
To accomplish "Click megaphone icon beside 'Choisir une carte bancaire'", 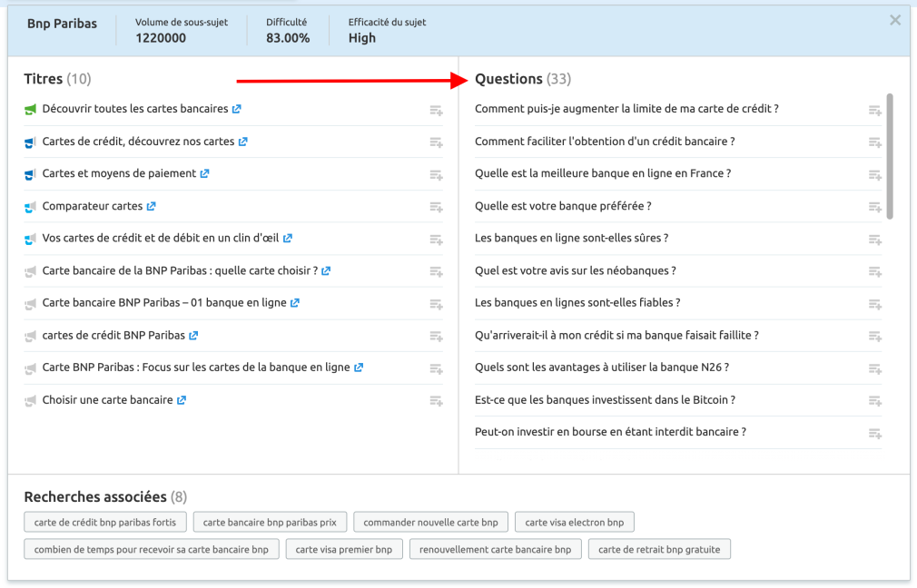I will (x=30, y=401).
